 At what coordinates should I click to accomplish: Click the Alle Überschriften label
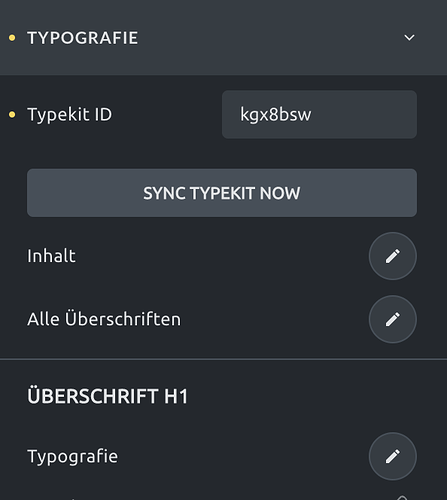(x=104, y=319)
